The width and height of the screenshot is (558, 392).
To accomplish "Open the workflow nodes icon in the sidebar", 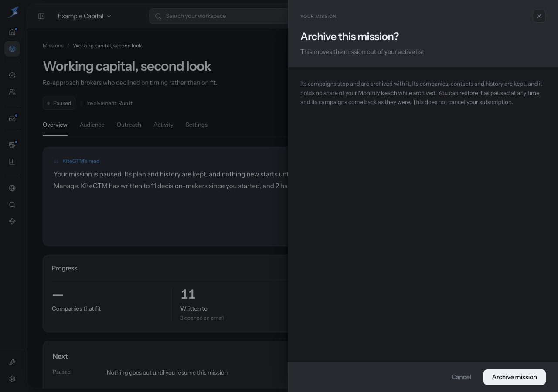I will coord(12,221).
